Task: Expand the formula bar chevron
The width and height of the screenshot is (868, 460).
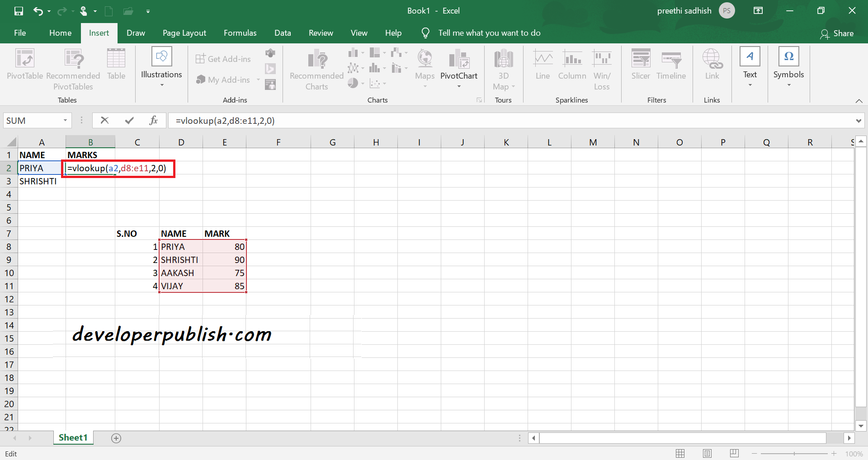Action: click(858, 121)
